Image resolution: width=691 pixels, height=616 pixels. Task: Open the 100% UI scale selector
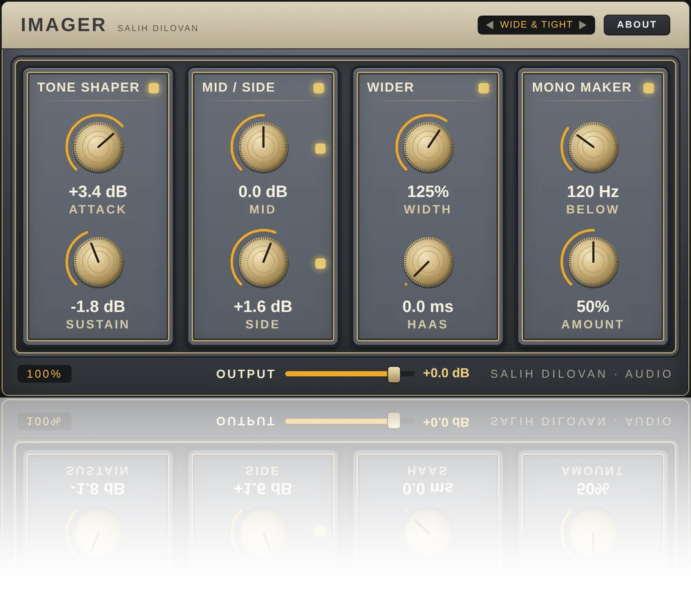[x=44, y=374]
